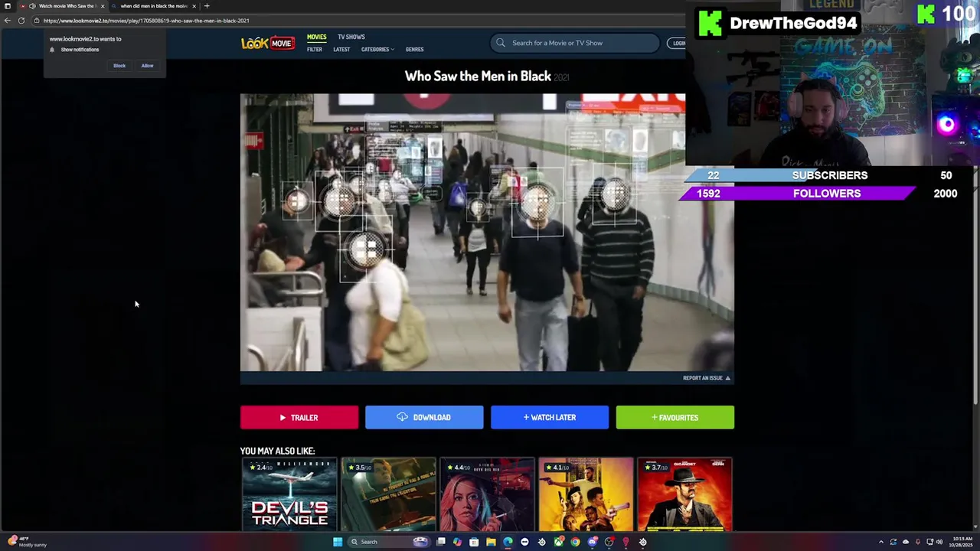
Task: Reload the page with refresh icon
Action: click(21, 21)
